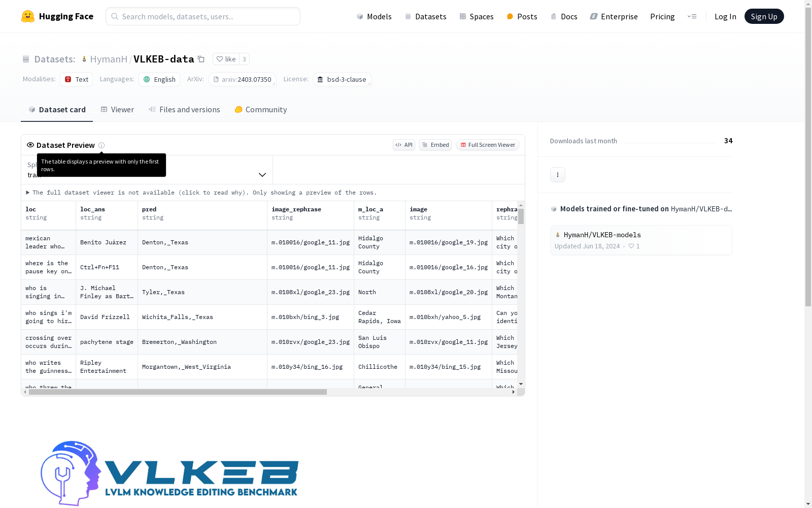The height and width of the screenshot is (508, 812).
Task: Open the arxiv:2403.07350 paper tag
Action: 242,79
